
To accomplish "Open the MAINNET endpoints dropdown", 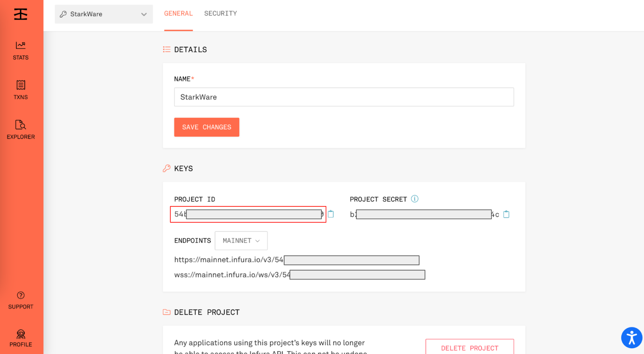I will coord(241,241).
